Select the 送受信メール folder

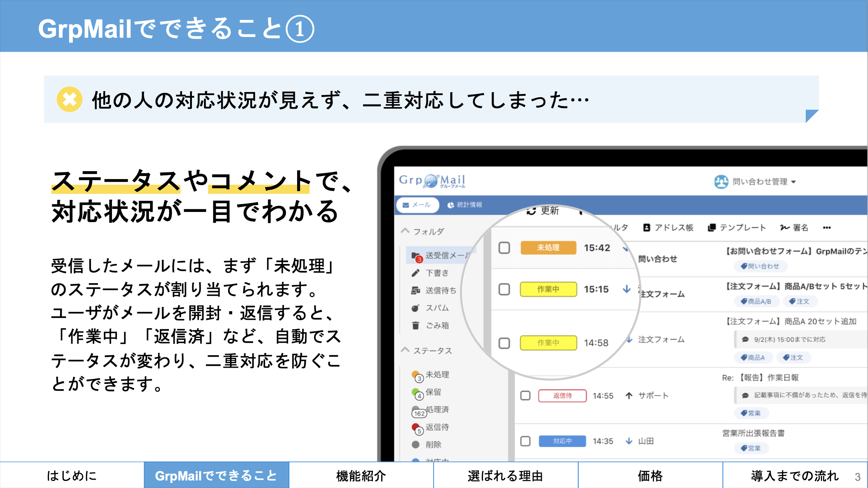point(440,255)
